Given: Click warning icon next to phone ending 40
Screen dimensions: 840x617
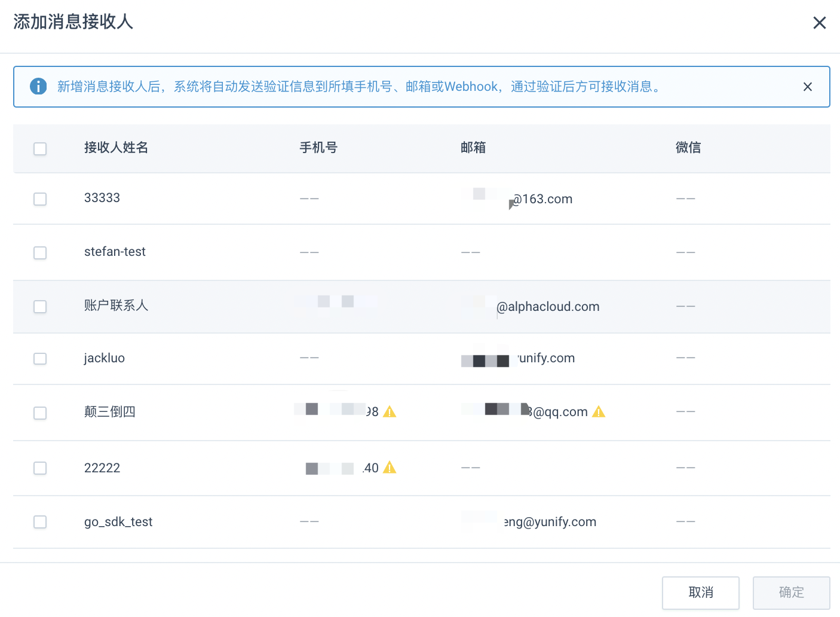Looking at the screenshot, I should tap(390, 468).
